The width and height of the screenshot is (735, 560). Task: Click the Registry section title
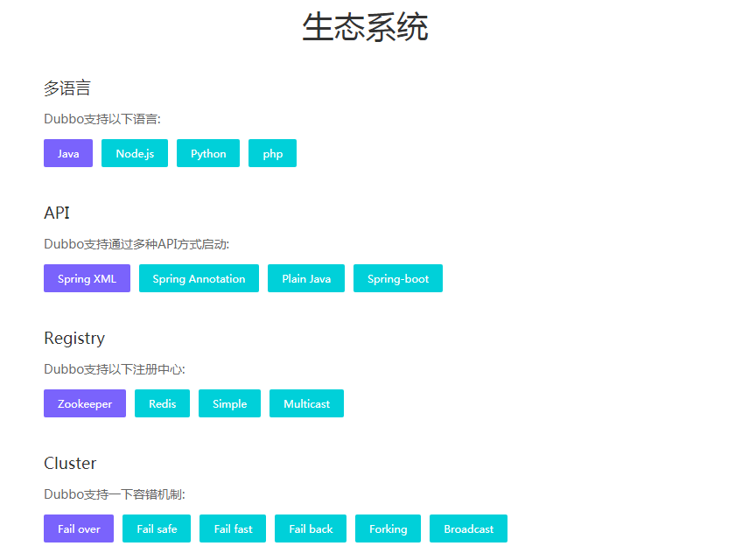tap(74, 338)
